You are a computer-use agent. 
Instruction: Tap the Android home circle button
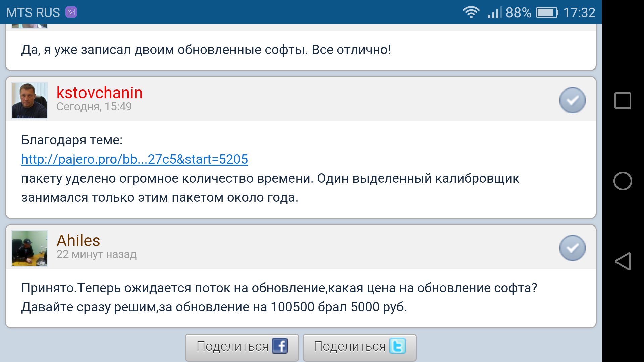pos(623,181)
